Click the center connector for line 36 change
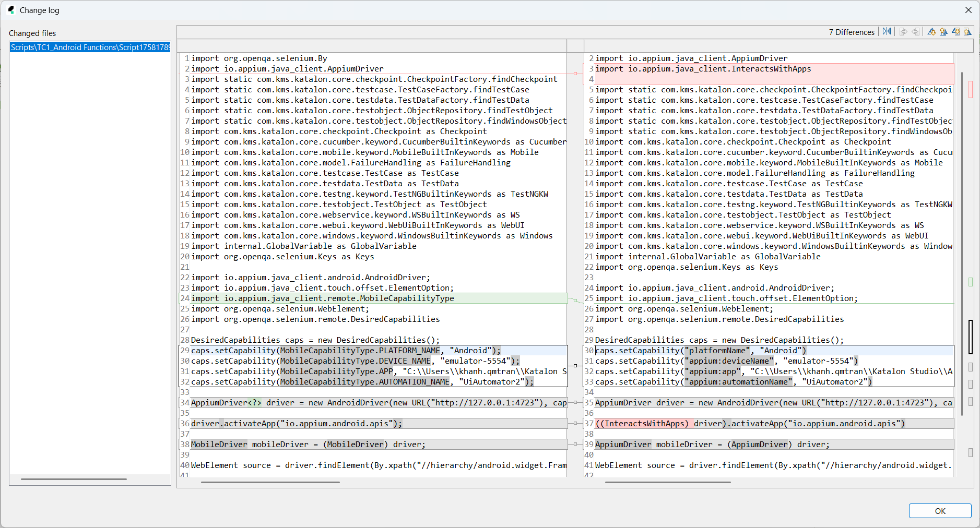 click(x=575, y=423)
